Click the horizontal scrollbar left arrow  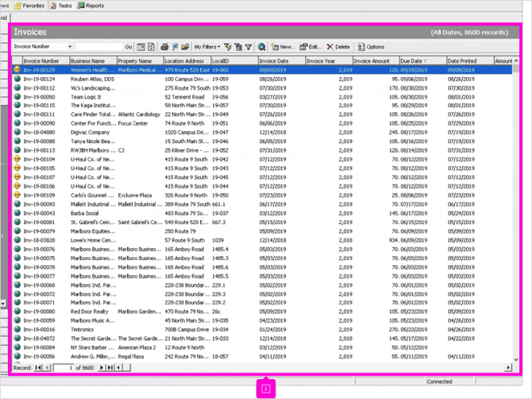(118, 367)
